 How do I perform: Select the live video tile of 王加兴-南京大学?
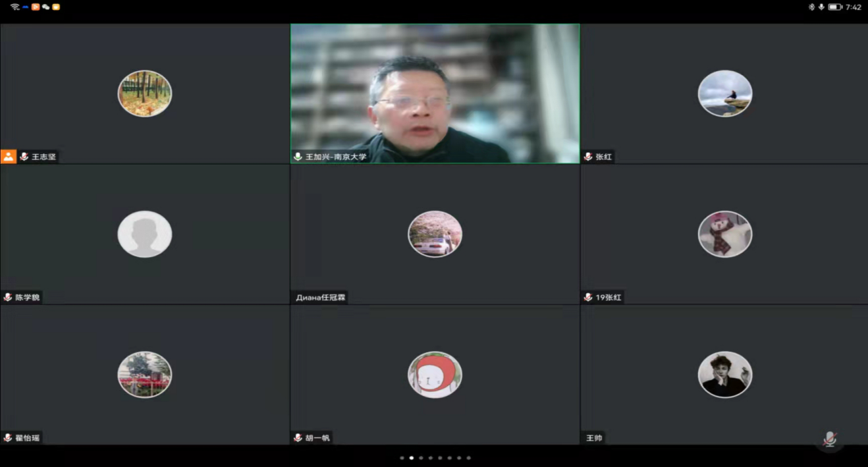coord(435,92)
